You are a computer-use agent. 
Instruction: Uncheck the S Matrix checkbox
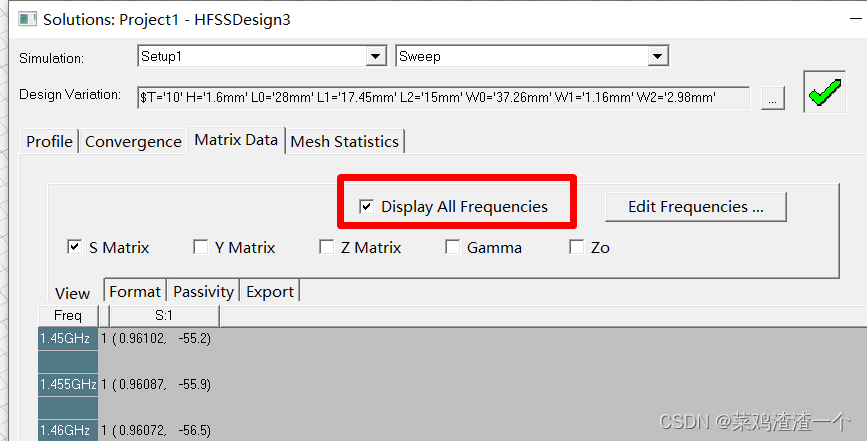pyautogui.click(x=74, y=247)
